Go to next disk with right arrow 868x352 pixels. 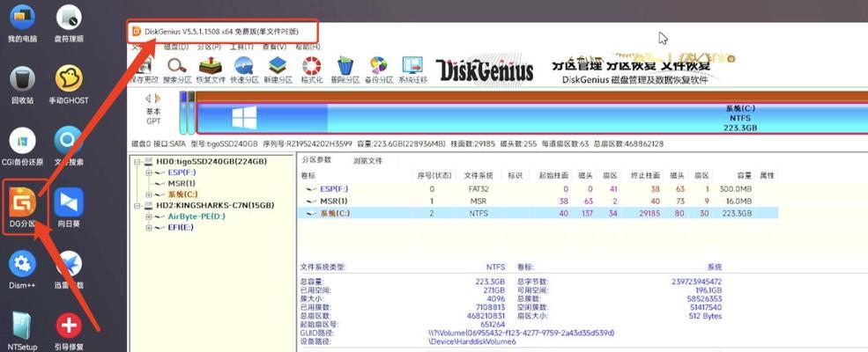click(x=158, y=99)
